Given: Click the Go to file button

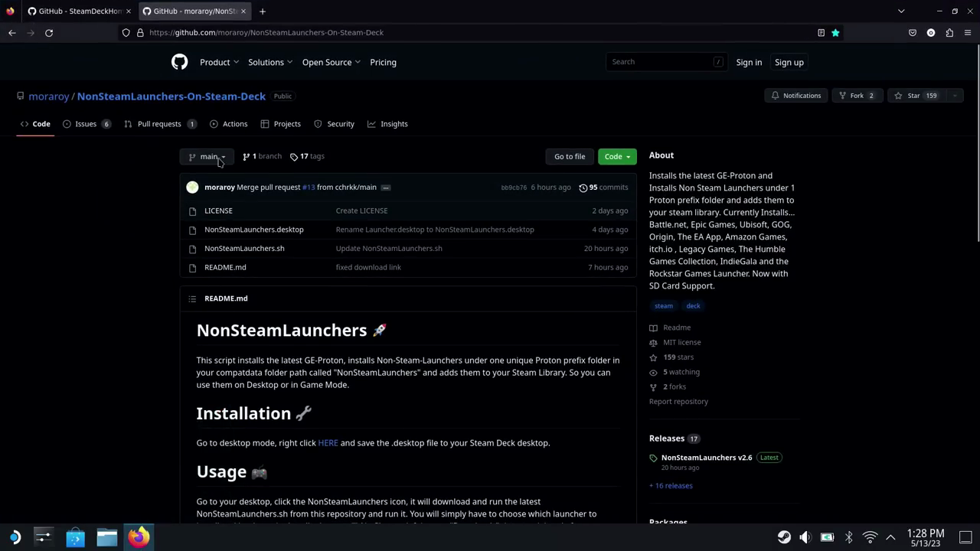Looking at the screenshot, I should point(570,157).
